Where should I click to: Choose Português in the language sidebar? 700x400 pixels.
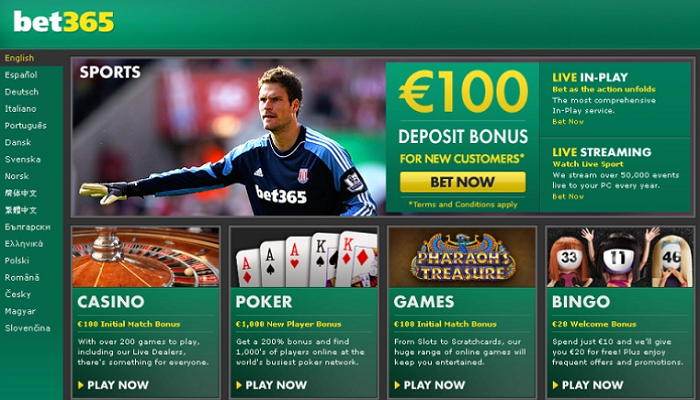pyautogui.click(x=25, y=126)
